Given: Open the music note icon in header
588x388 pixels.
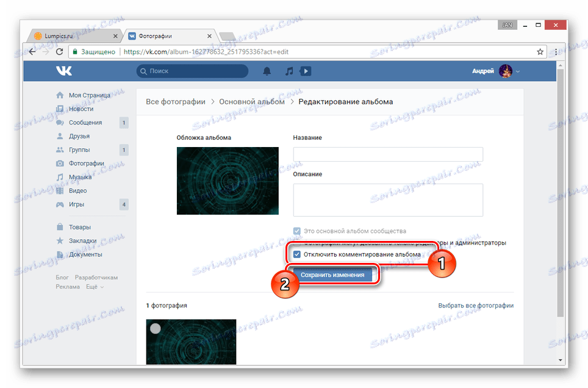Looking at the screenshot, I should [x=289, y=71].
